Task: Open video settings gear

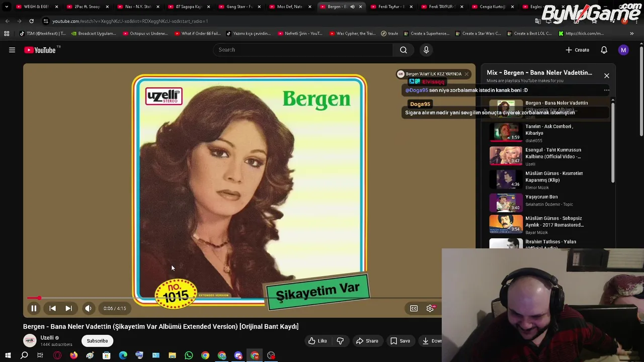Action: [x=430, y=308]
